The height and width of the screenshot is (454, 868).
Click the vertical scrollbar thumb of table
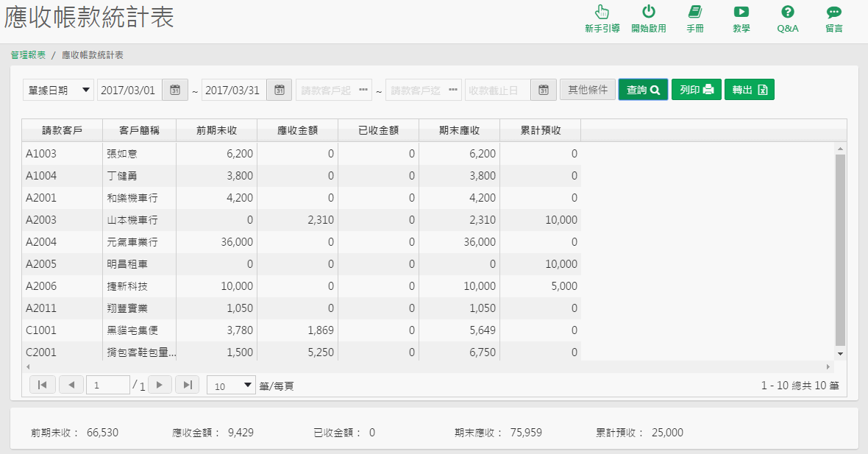[x=840, y=250]
